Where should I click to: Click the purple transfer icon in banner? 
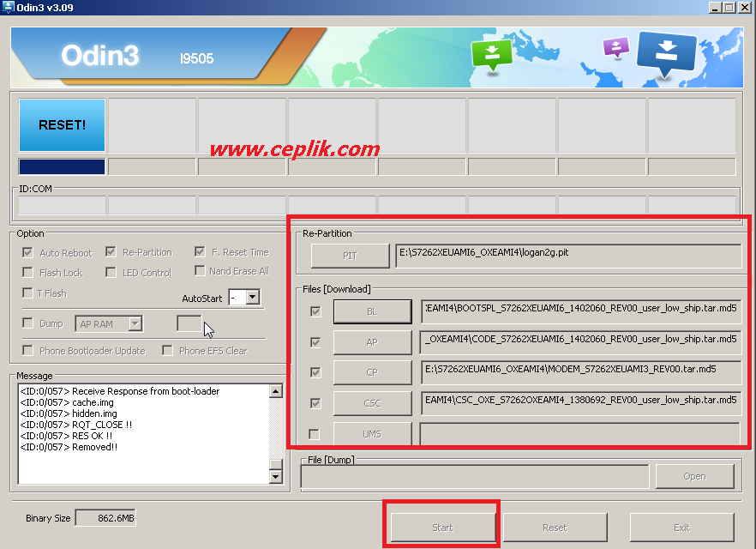coord(615,46)
